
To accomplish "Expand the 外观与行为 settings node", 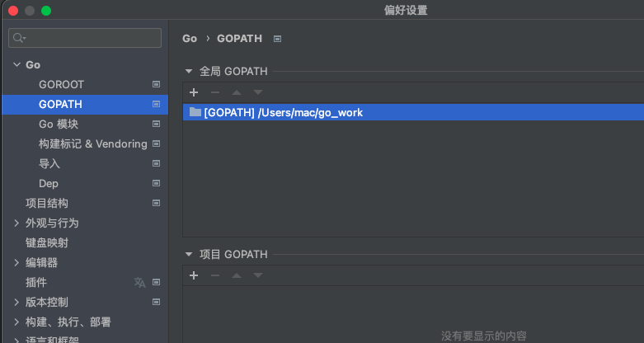I will click(16, 223).
